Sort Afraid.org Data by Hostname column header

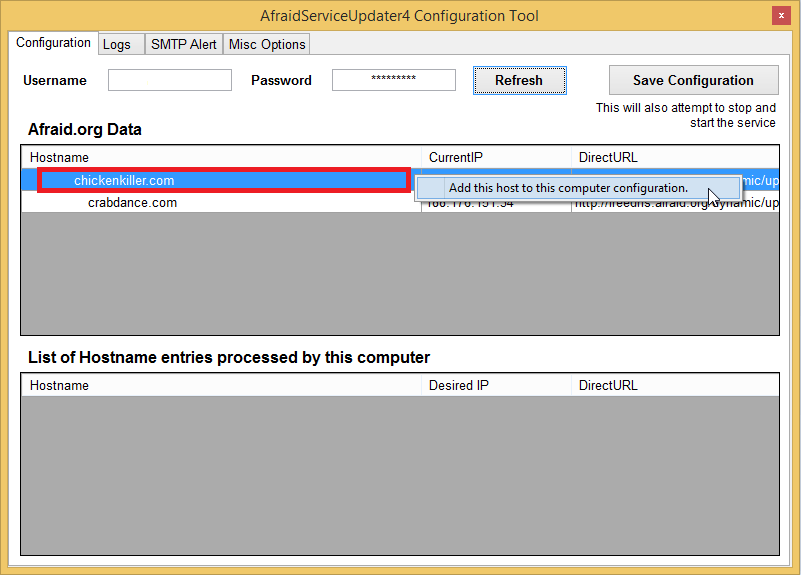(x=220, y=157)
